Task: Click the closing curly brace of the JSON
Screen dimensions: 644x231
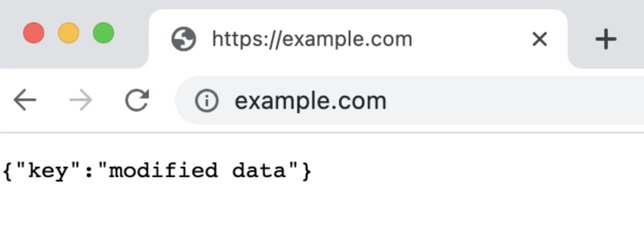Action: [x=306, y=171]
